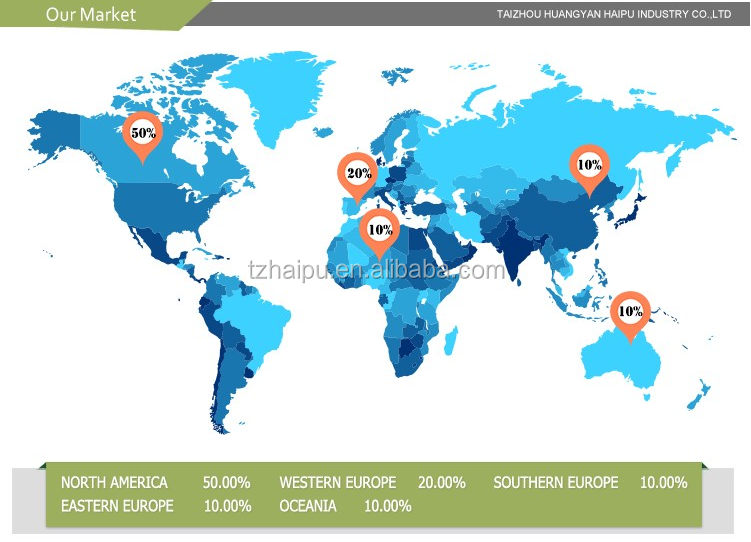Click the 10% pin over North Africa

[x=379, y=229]
